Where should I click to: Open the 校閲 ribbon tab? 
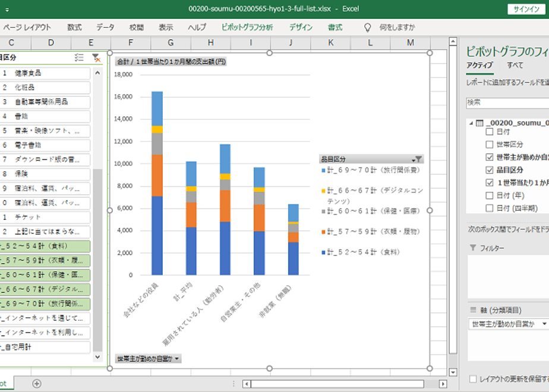137,27
